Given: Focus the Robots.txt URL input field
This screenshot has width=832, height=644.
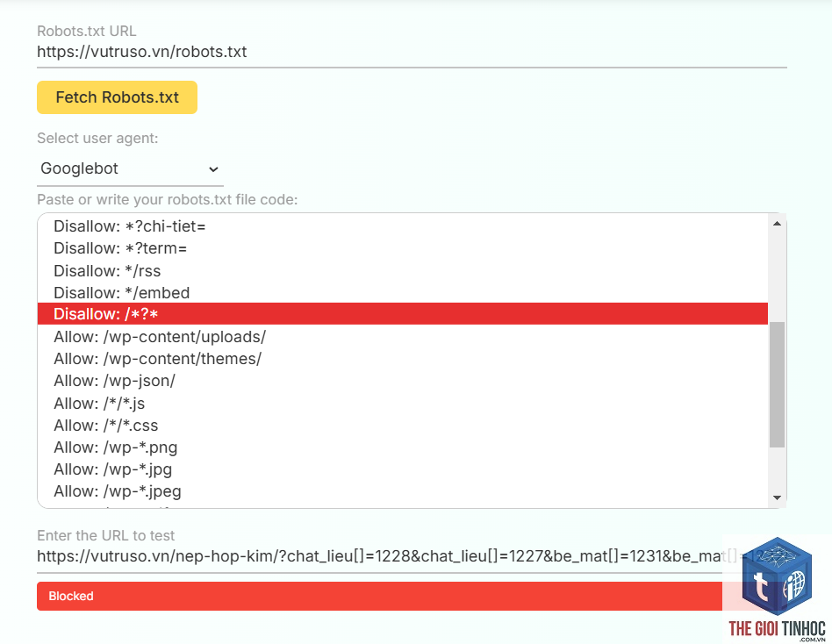Looking at the screenshot, I should pyautogui.click(x=412, y=52).
